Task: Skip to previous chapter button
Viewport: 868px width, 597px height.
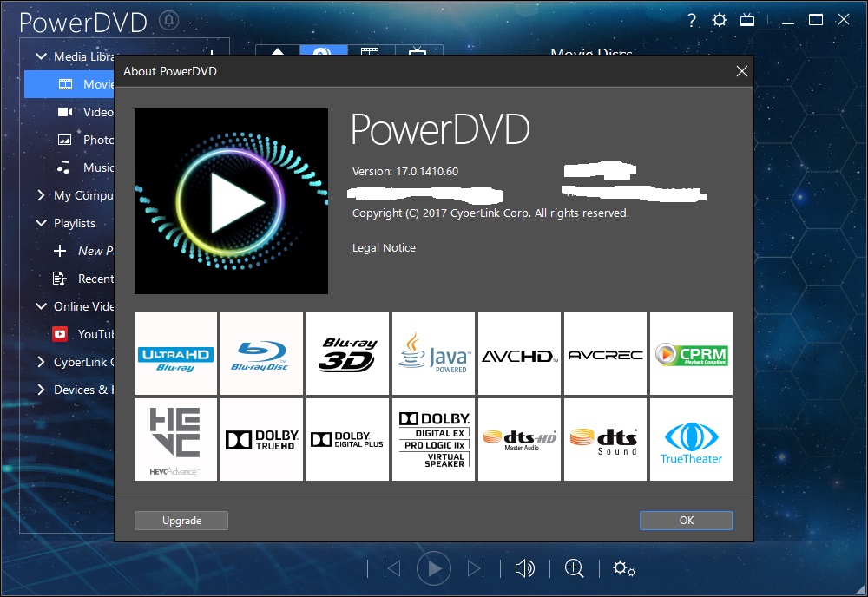Action: [392, 568]
